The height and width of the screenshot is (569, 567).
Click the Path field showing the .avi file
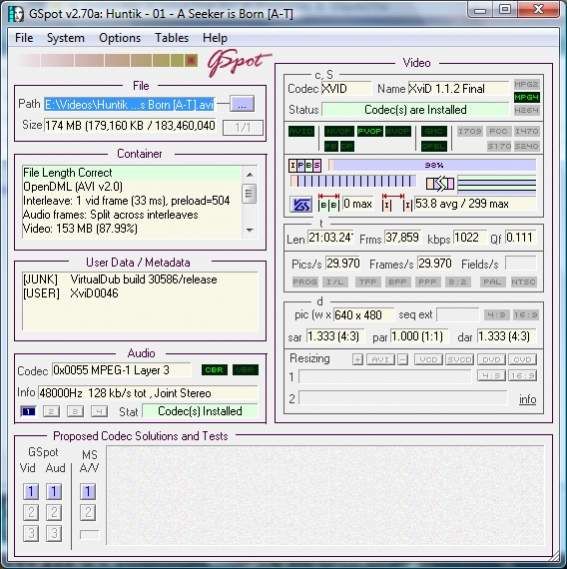129,105
